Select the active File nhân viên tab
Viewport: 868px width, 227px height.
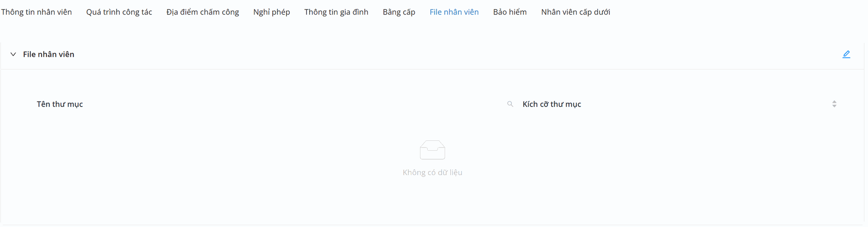[x=454, y=12]
